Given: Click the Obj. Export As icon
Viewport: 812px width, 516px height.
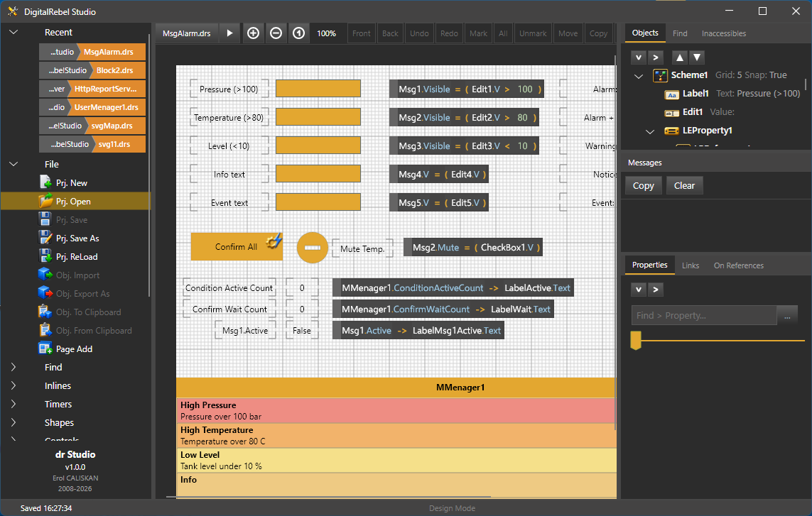Looking at the screenshot, I should coord(45,293).
